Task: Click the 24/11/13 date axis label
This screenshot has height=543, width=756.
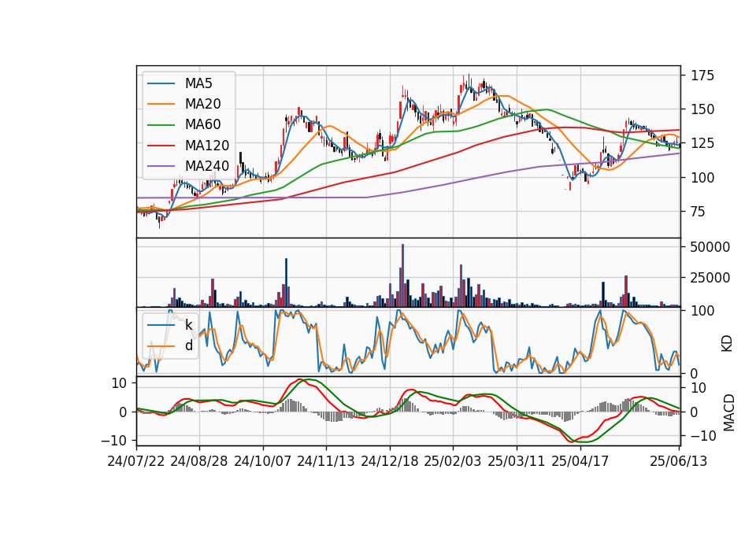Action: pyautogui.click(x=326, y=461)
